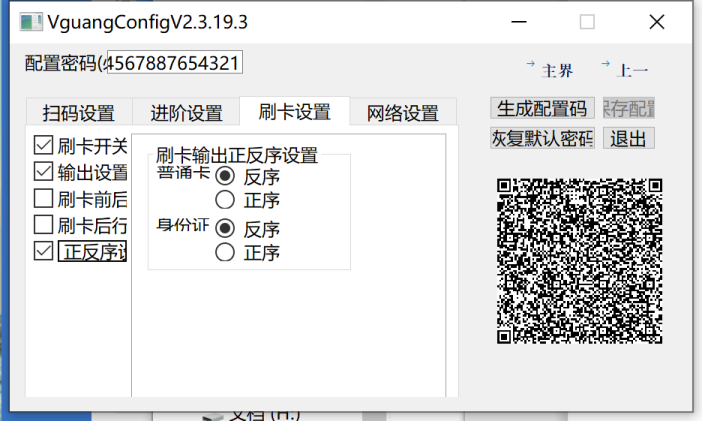702x421 pixels.
Task: Select 反序 for 普通卡
Action: click(x=225, y=176)
